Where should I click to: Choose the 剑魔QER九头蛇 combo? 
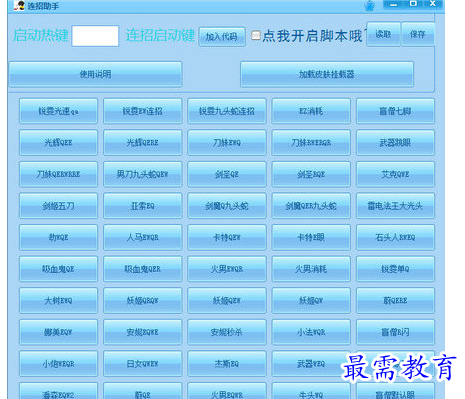pyautogui.click(x=311, y=206)
